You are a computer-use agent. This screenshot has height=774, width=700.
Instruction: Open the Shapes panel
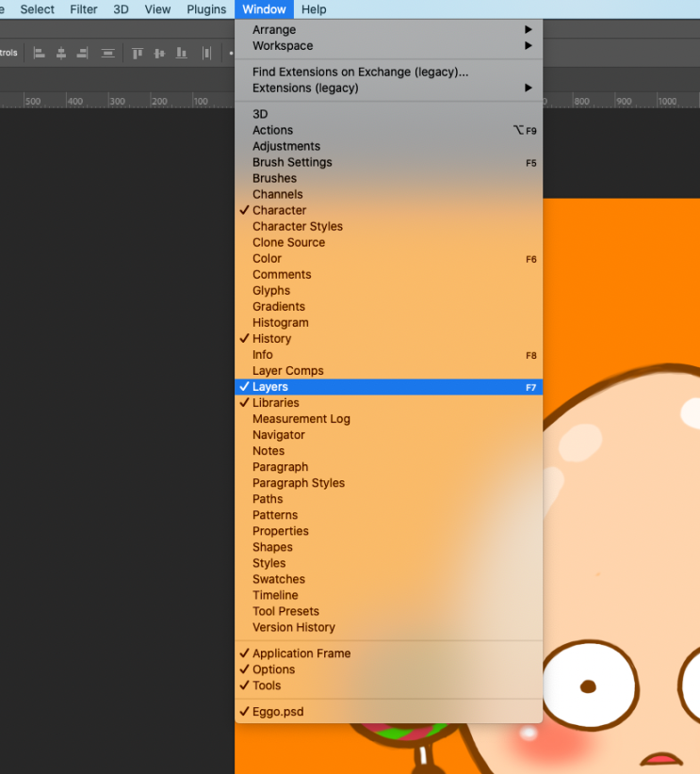388,547
